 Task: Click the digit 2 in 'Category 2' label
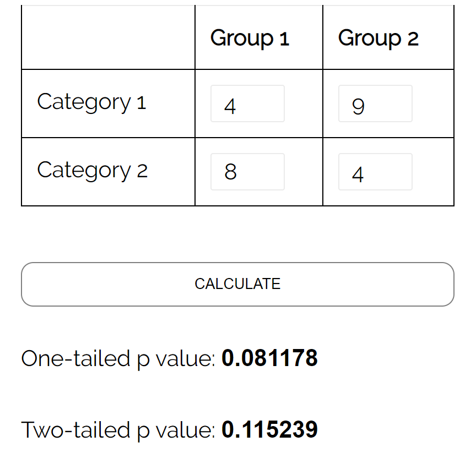point(142,172)
